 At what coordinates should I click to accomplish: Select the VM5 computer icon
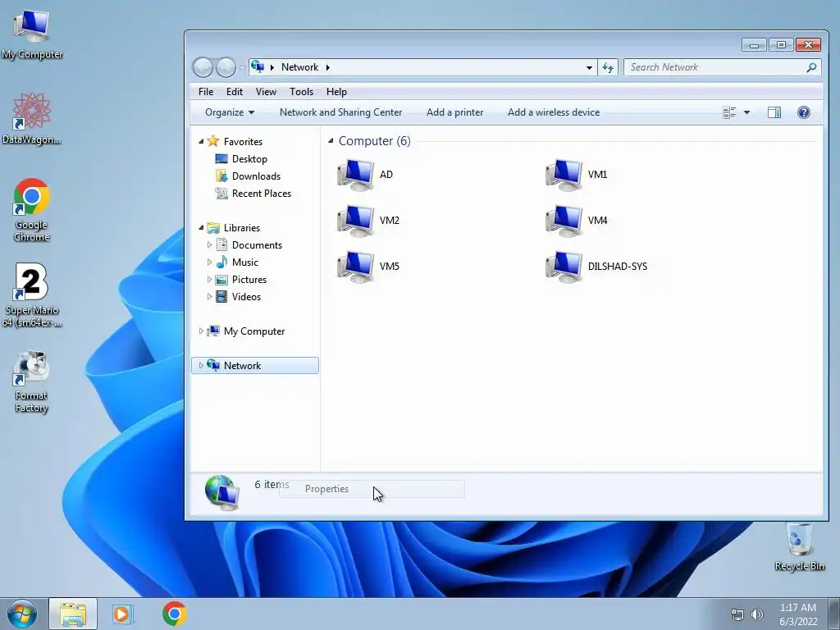(355, 267)
